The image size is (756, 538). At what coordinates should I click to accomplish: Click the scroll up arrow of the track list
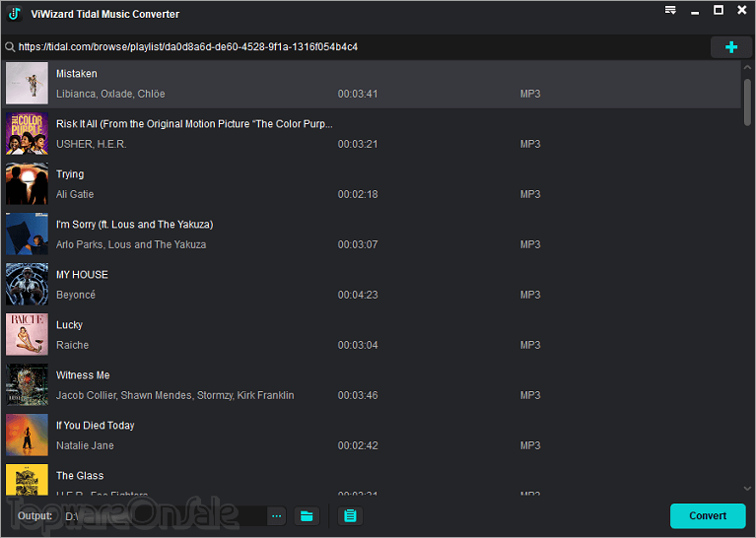click(747, 67)
